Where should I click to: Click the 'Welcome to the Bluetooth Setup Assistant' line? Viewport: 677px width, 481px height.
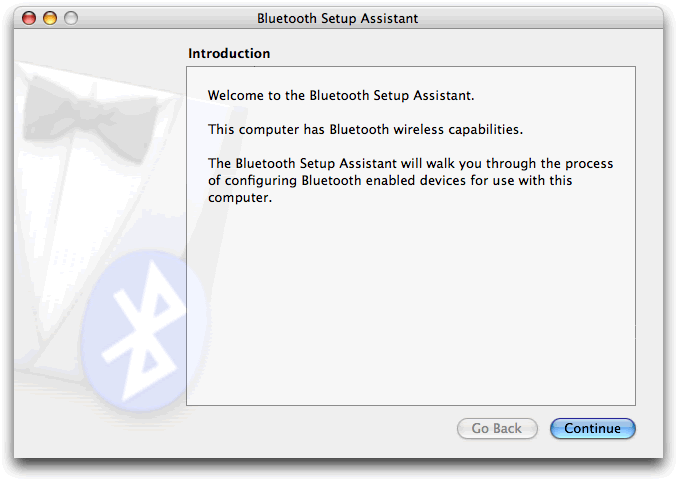[x=340, y=96]
